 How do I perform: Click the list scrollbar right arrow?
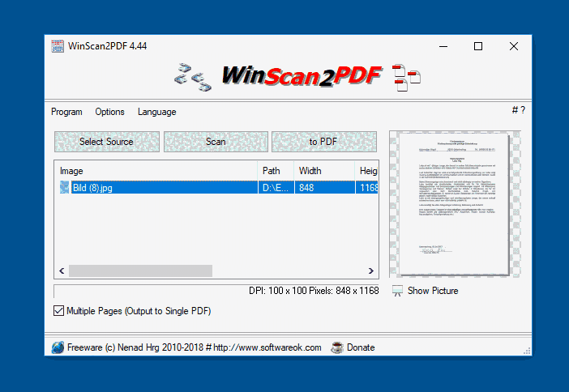pos(371,271)
